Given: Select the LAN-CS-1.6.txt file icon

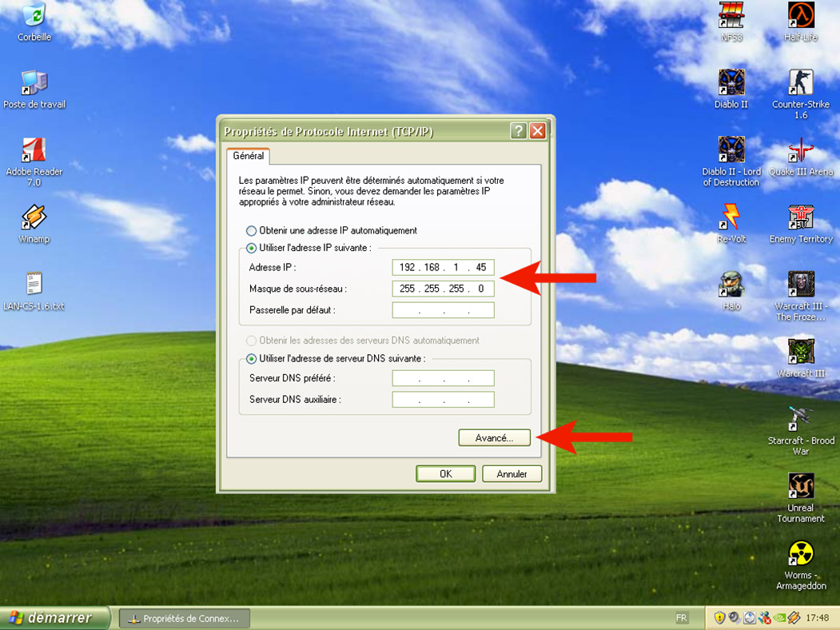Looking at the screenshot, I should click(34, 285).
